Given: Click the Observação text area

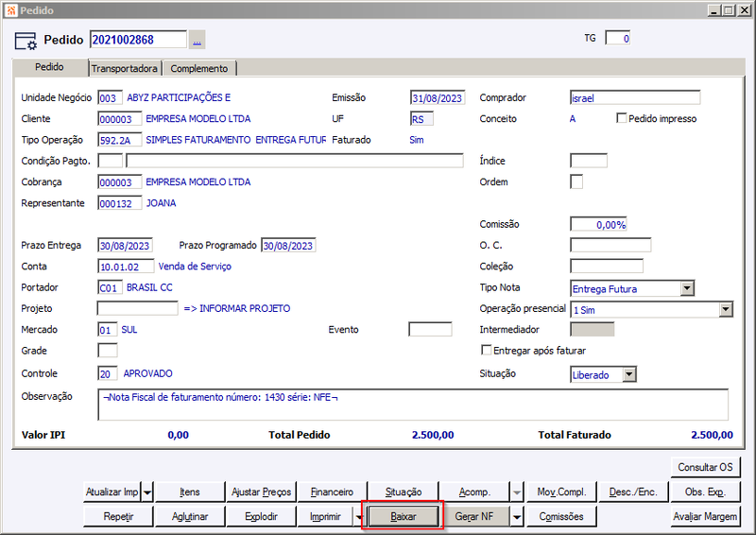Looking at the screenshot, I should pyautogui.click(x=413, y=405).
